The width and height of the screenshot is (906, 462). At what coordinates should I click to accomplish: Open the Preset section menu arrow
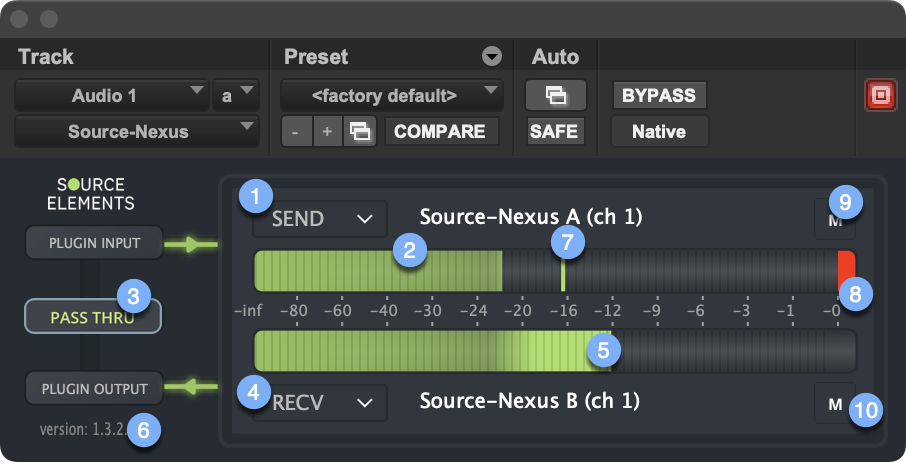pyautogui.click(x=491, y=57)
